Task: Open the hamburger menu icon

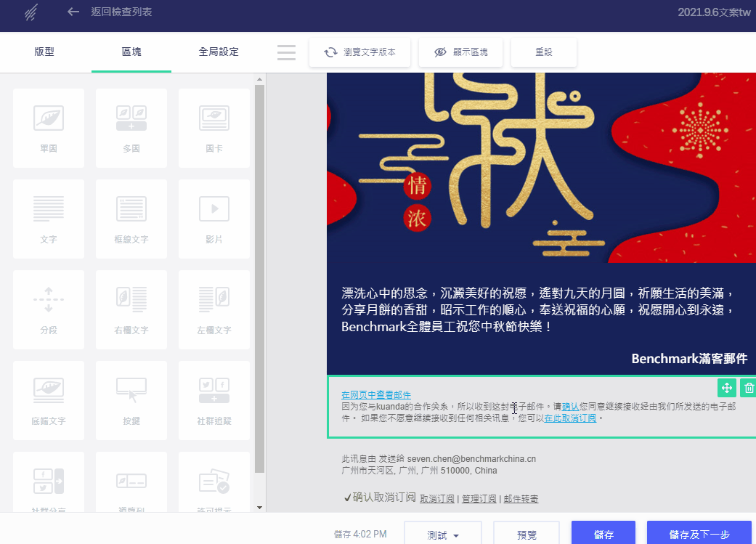Action: (286, 52)
